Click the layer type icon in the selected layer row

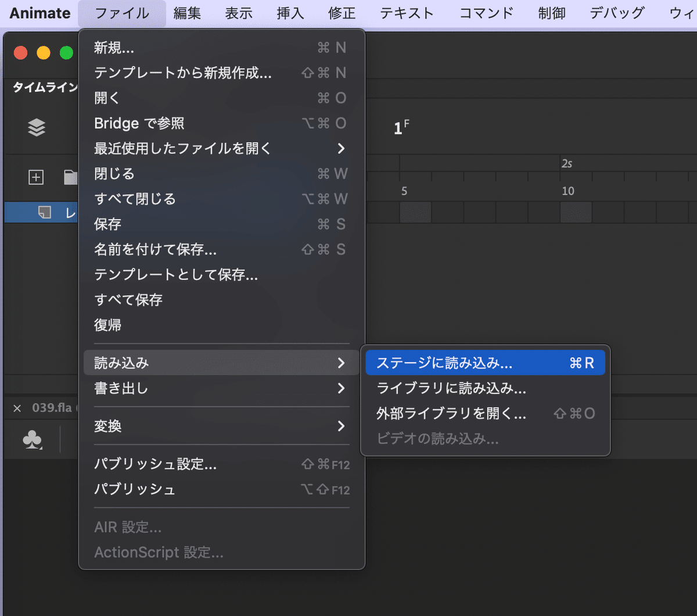tap(45, 213)
